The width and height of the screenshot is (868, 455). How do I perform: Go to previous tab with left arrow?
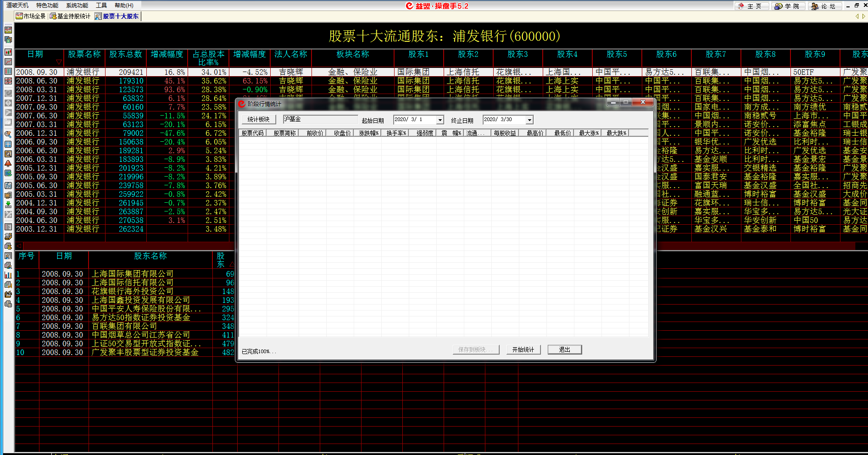pyautogui.click(x=857, y=16)
